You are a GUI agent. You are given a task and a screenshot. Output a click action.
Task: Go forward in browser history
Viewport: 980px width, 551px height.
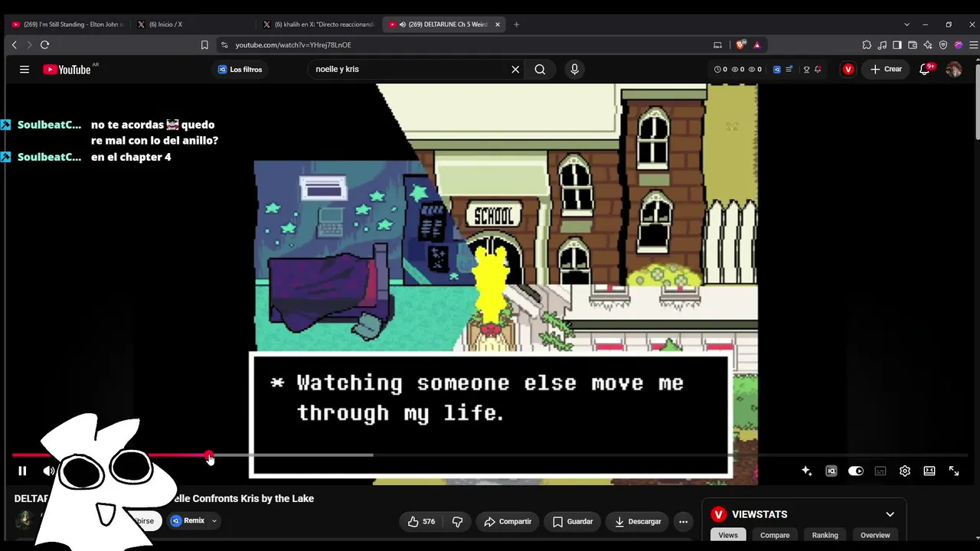coord(29,45)
